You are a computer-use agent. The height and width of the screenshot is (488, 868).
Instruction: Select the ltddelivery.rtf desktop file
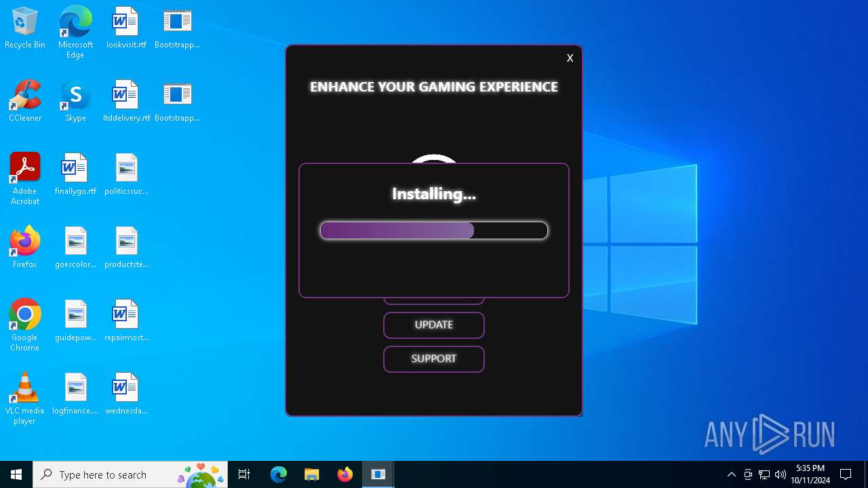[126, 102]
